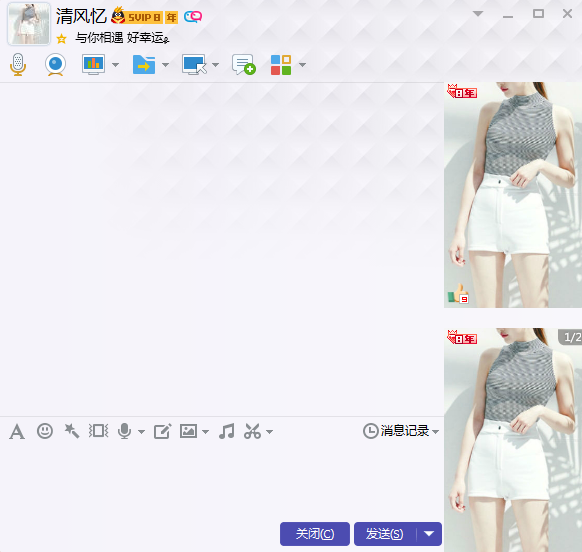Create a discussion group chat icon
Screen dimensions: 582x552
[244, 65]
